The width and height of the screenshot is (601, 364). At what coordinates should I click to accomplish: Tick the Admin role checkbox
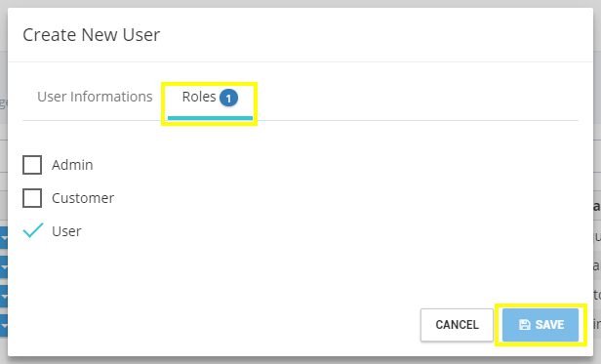32,165
